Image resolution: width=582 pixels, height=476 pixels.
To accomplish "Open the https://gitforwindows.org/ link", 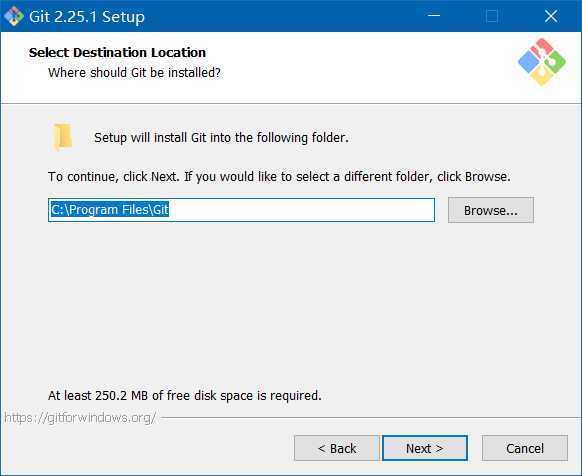I will 81,418.
